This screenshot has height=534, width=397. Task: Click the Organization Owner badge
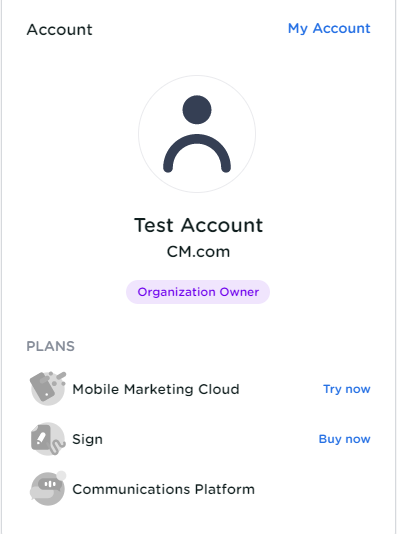click(198, 292)
